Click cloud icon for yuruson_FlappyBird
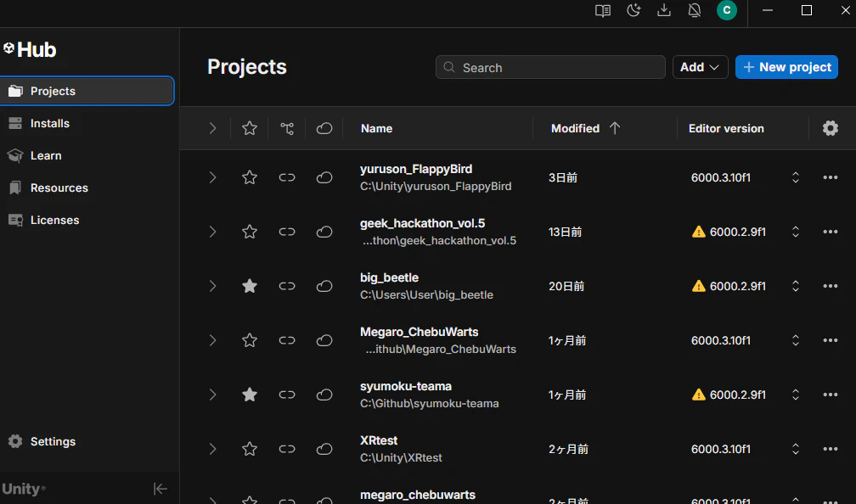This screenshot has width=856, height=504. (324, 177)
